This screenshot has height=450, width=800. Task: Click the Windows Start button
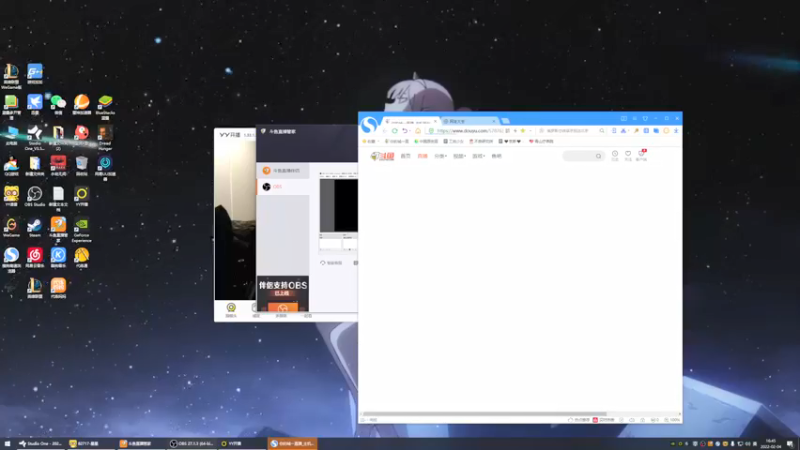7,443
